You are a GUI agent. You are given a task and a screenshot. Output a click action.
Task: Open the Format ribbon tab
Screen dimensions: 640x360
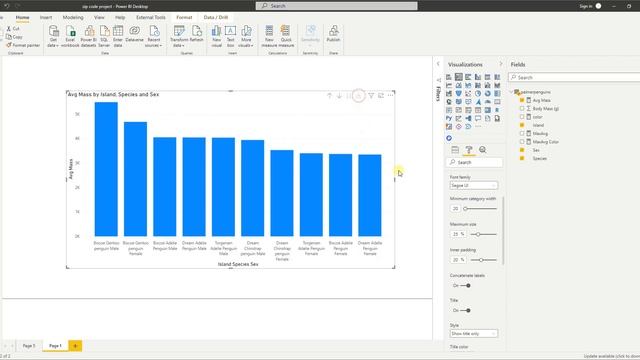[184, 18]
